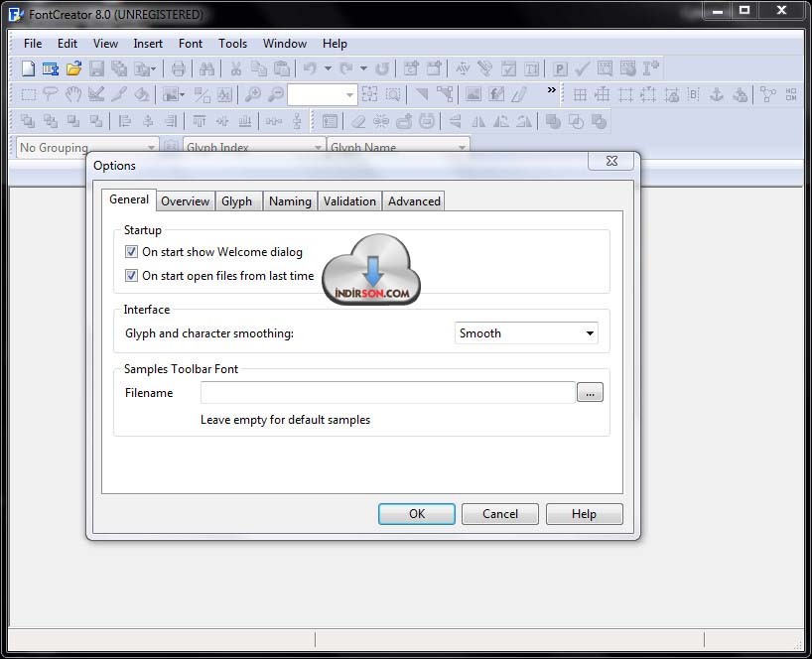
Task: Open the background image dropdown arrow
Action: [183, 94]
